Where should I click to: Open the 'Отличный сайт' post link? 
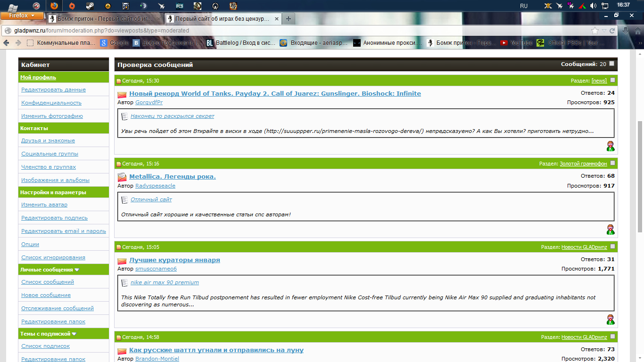pos(151,199)
